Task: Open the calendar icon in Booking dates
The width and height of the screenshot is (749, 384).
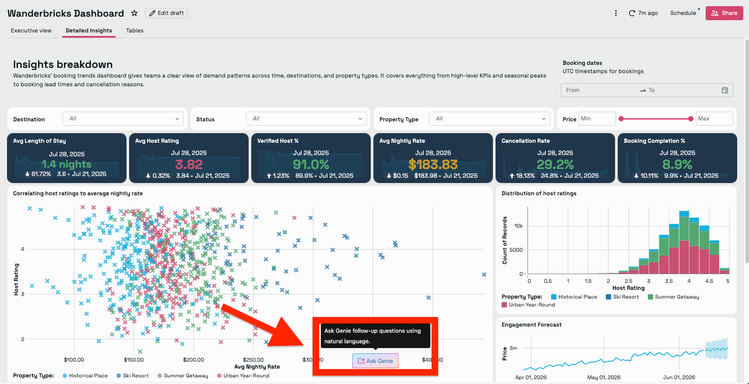Action: coord(725,90)
